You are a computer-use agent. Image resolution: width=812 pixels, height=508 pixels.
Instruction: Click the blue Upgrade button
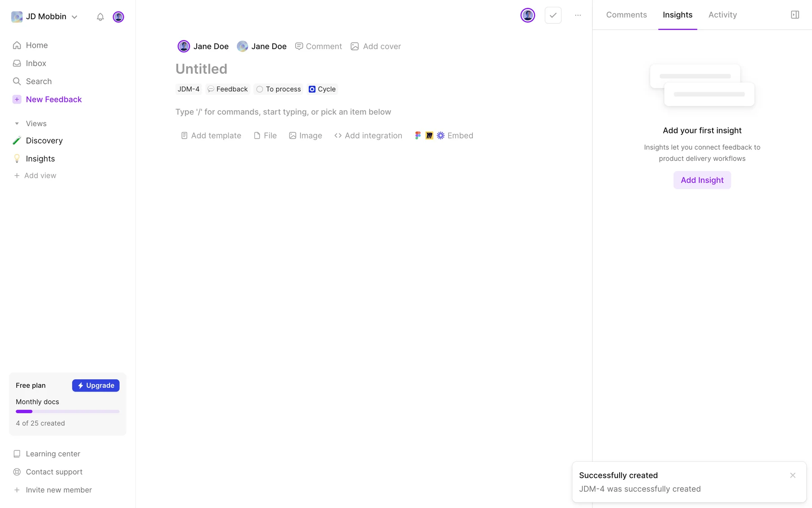96,385
